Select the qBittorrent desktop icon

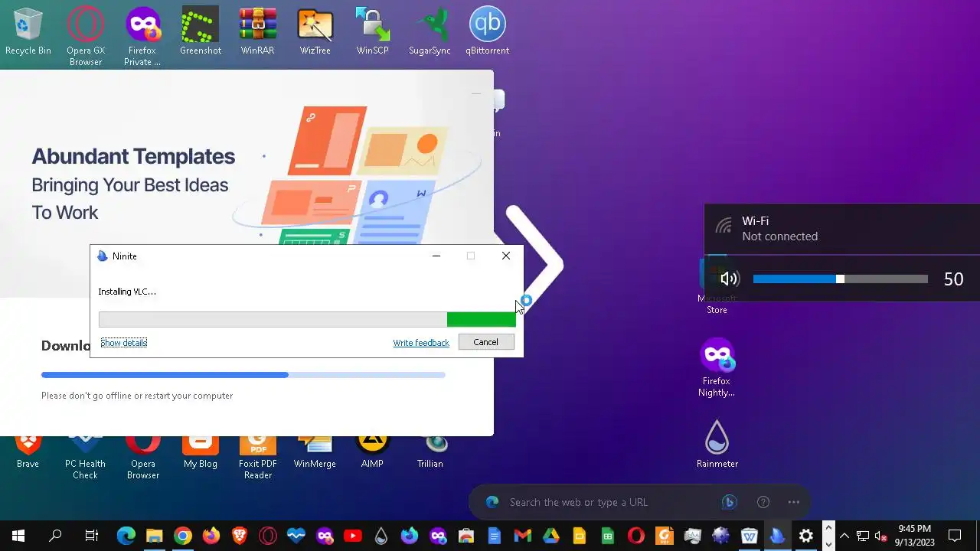pyautogui.click(x=488, y=31)
